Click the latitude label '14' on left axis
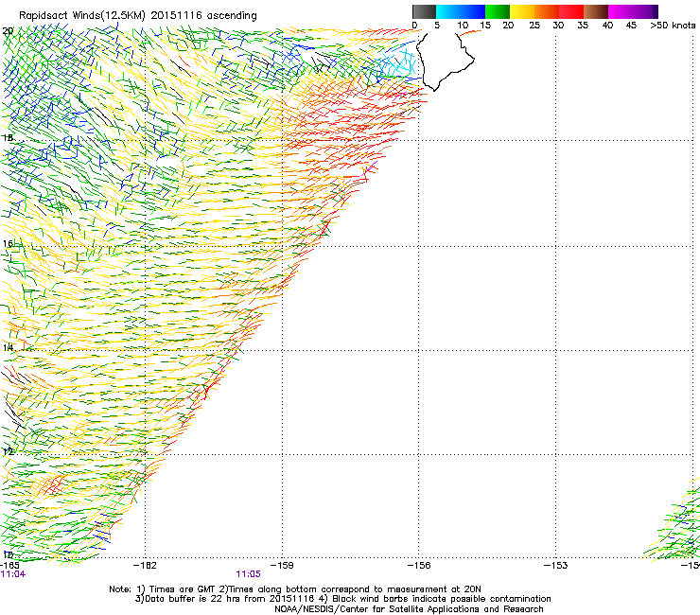 coord(8,347)
